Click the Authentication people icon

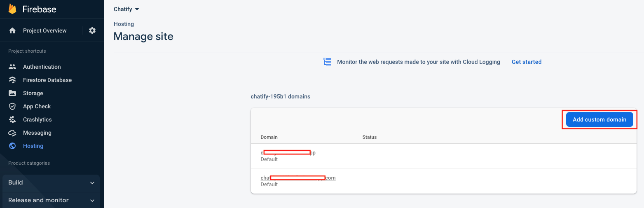pos(12,67)
